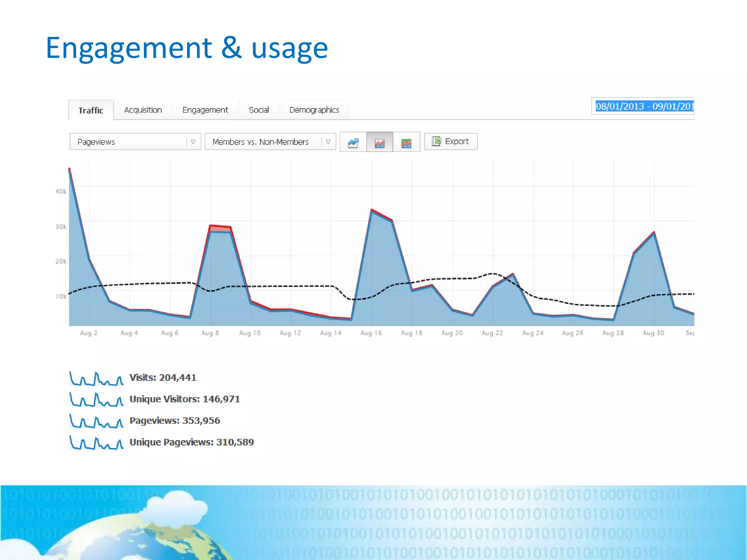Click the 'Visits: 204,441' text
747x560 pixels.
coord(163,377)
